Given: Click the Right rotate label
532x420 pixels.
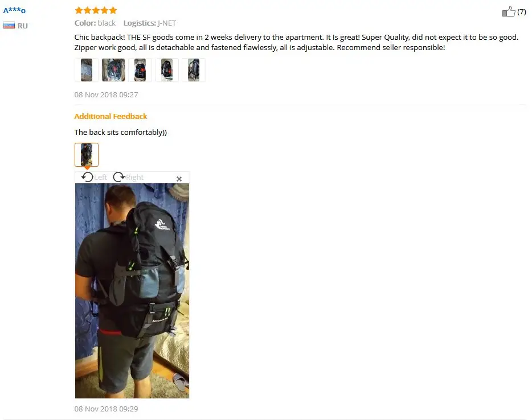Looking at the screenshot, I should 134,178.
